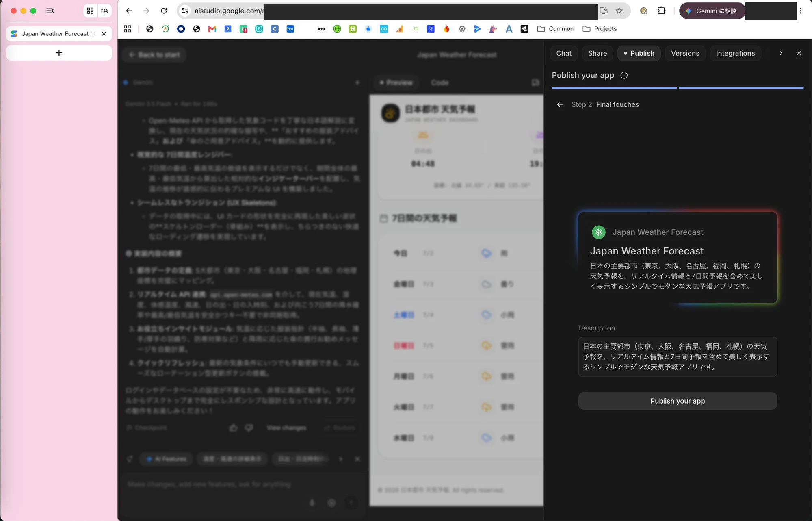This screenshot has height=521, width=812.
Task: Click the second publish progress step bar
Action: coord(741,88)
